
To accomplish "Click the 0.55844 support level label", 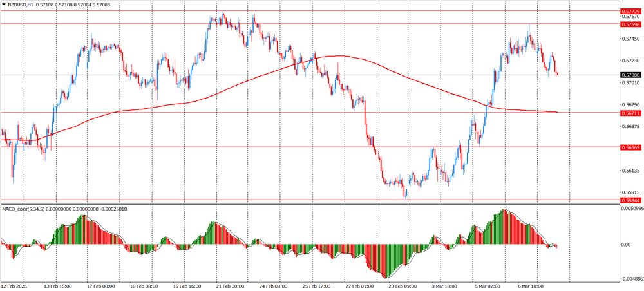I will tap(630, 200).
